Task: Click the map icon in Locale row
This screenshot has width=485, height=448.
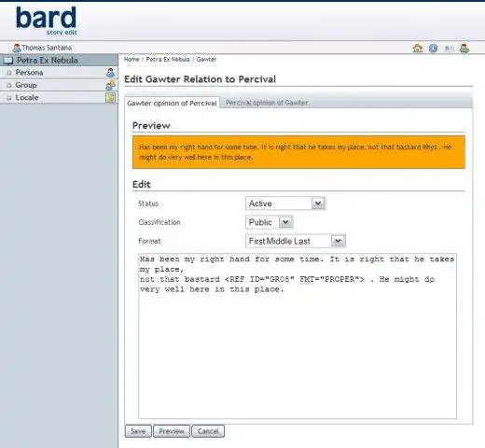Action: point(110,97)
